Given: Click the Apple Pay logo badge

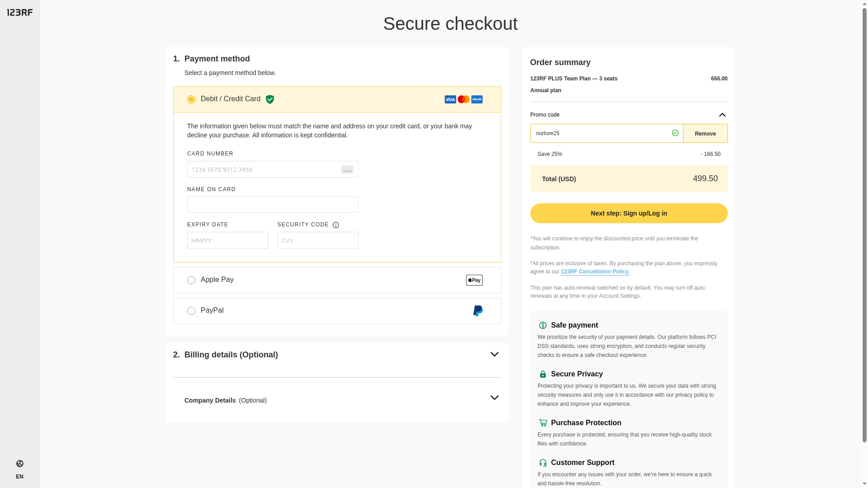Looking at the screenshot, I should (x=474, y=280).
